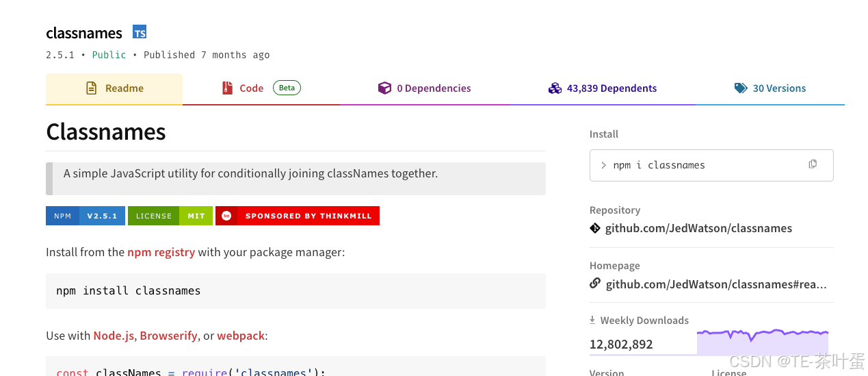Click the 2.5.1 version text under title
Viewport: 868px width, 376px height.
[60, 55]
